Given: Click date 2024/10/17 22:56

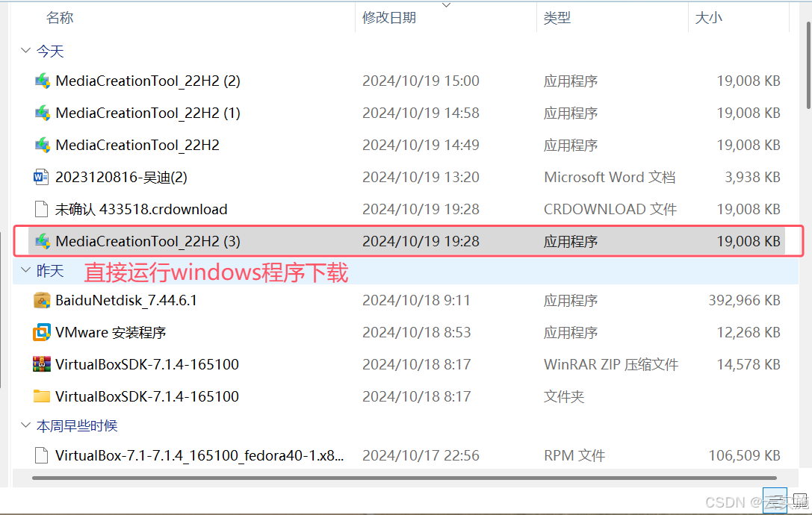Looking at the screenshot, I should [x=421, y=455].
